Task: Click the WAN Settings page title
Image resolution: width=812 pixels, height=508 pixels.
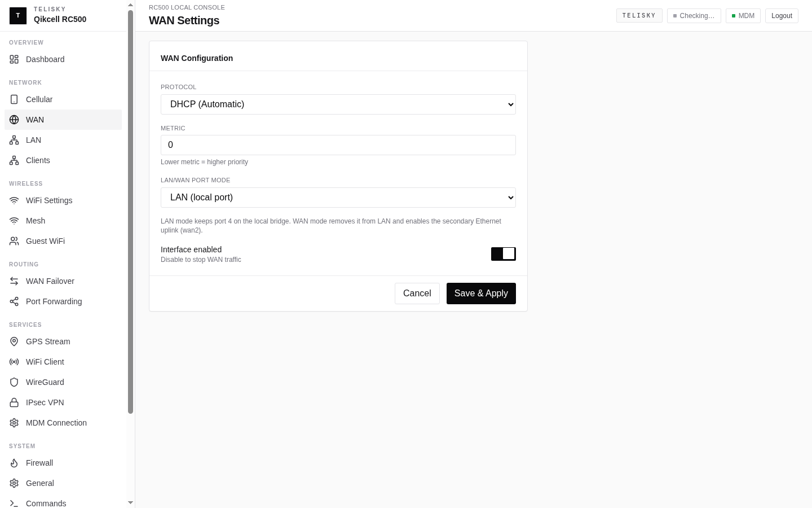Action: (x=184, y=20)
